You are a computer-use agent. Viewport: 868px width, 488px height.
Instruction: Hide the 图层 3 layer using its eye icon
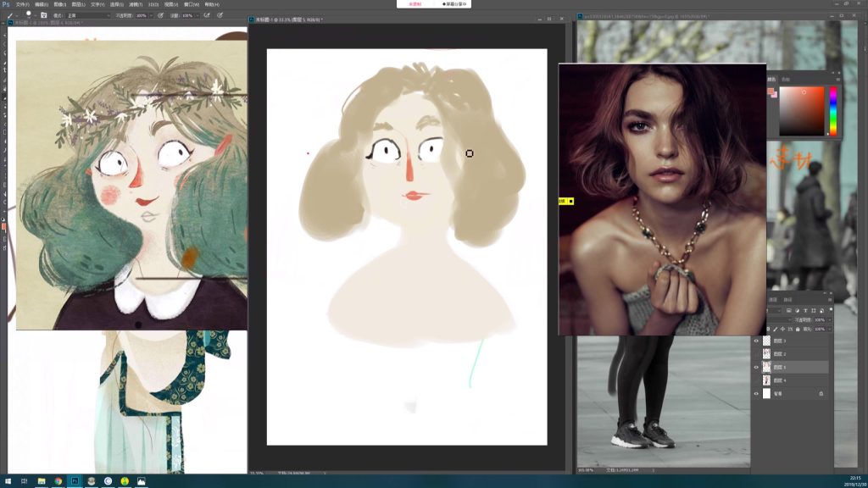[x=756, y=341]
